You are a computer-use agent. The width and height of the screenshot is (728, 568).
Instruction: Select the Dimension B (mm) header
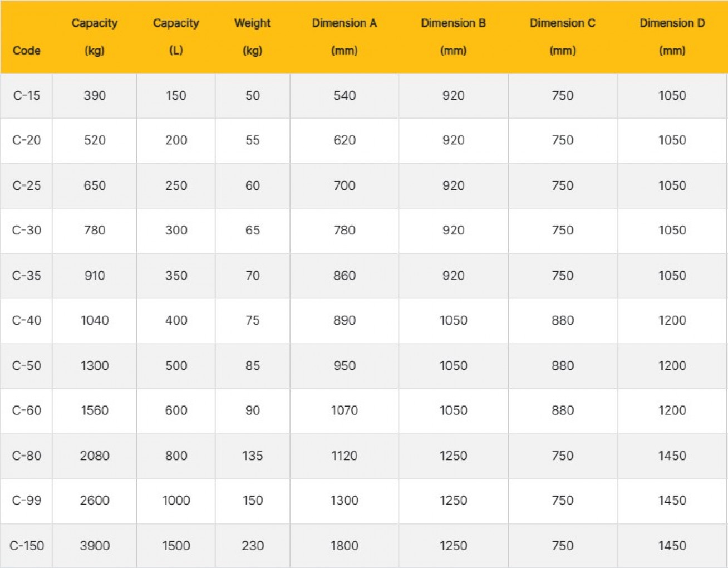[x=453, y=37]
